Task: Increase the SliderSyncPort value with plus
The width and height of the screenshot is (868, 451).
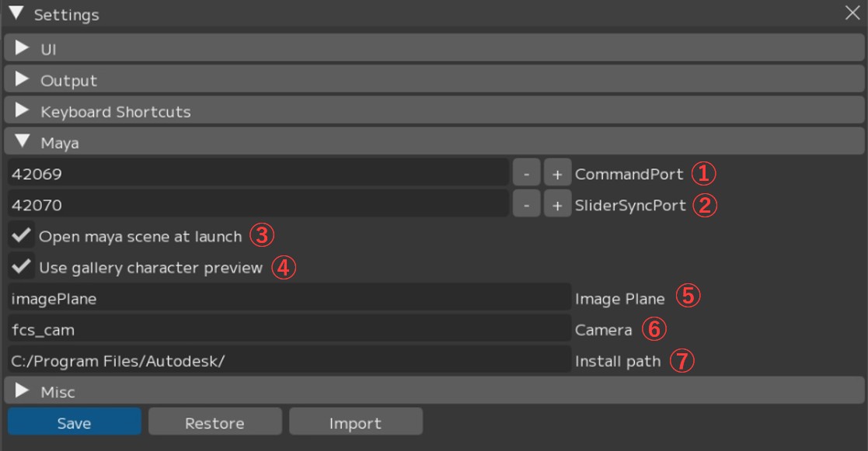Action: click(x=556, y=205)
